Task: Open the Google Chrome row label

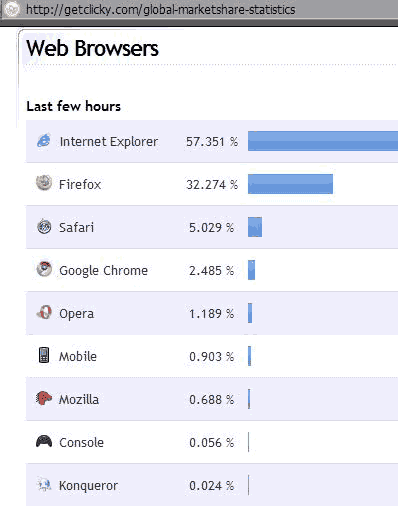Action: 103,271
